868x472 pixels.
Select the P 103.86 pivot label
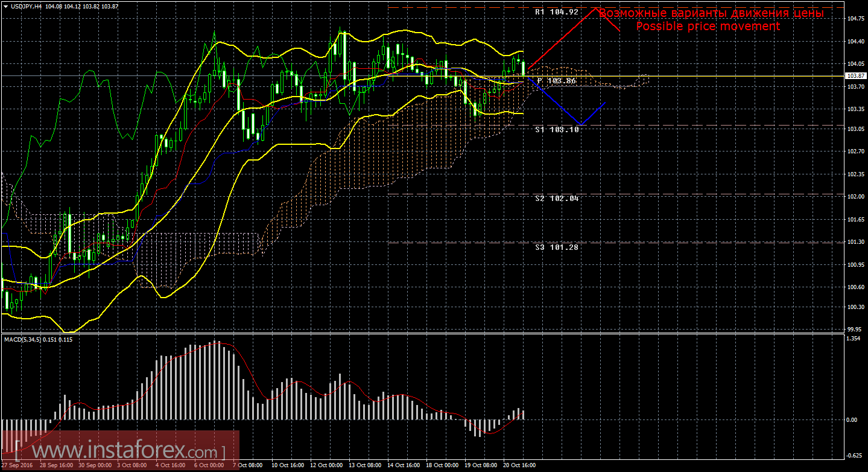pos(556,80)
